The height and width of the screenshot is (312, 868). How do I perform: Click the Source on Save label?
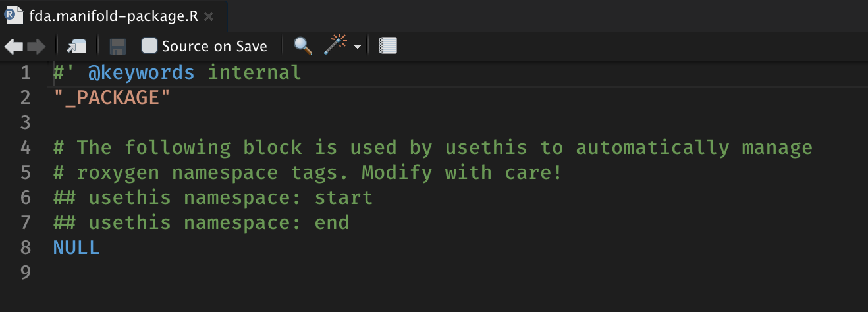(x=215, y=46)
